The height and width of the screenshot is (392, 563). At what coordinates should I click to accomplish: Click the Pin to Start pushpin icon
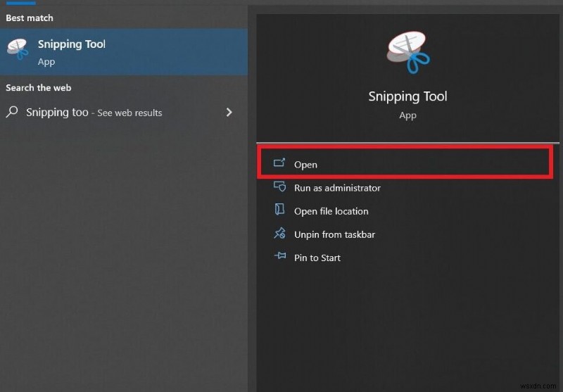(280, 255)
